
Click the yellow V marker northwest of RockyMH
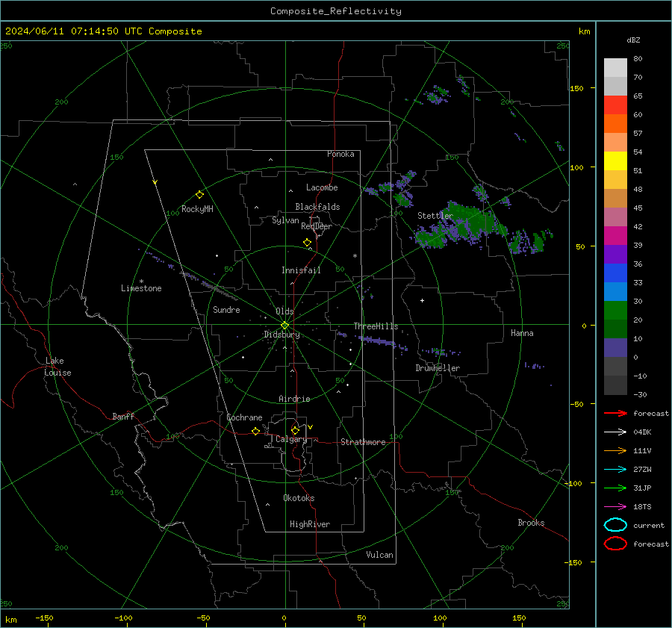155,182
